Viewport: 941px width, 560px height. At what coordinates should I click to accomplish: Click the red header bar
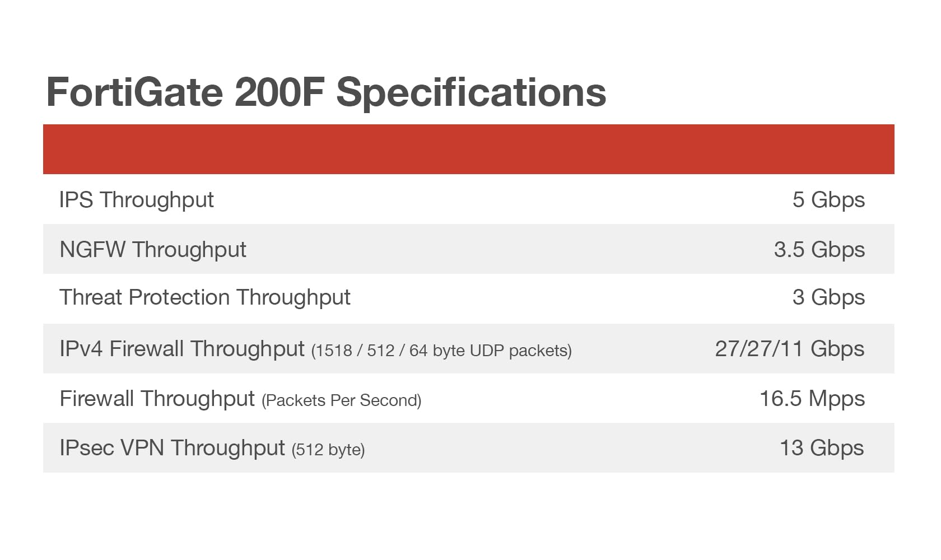pyautogui.click(x=468, y=149)
